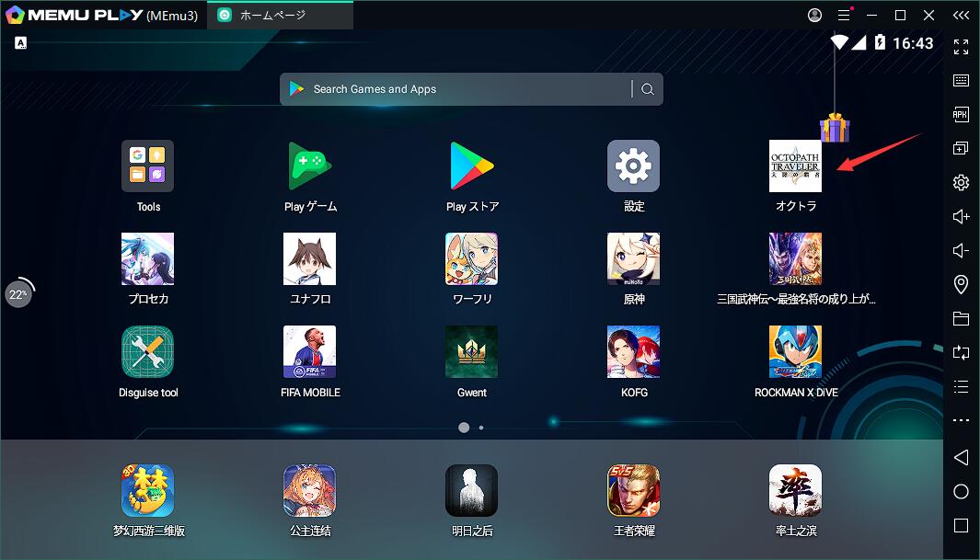The height and width of the screenshot is (560, 980).
Task: Expand the Tools app folder
Action: [x=147, y=166]
